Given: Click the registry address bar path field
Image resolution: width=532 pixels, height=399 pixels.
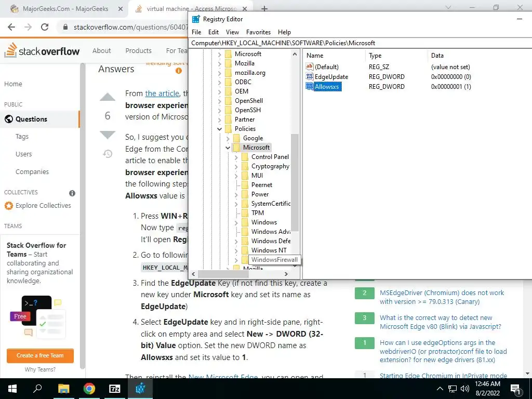Looking at the screenshot, I should tap(360, 43).
